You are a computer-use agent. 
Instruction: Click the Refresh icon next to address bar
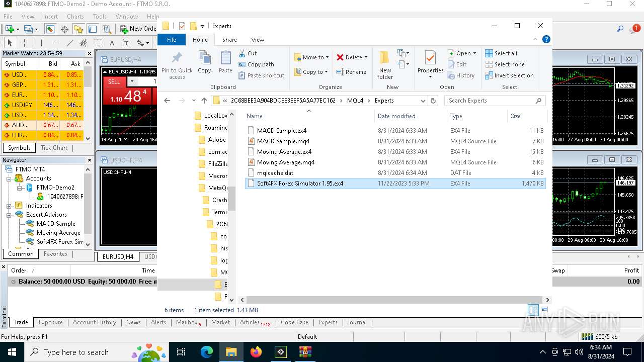(x=433, y=101)
